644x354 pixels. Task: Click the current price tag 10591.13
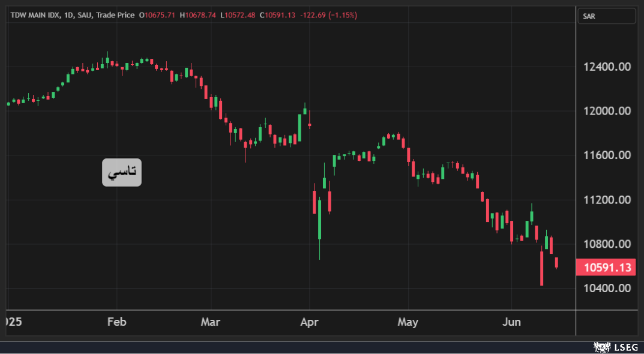click(x=606, y=268)
